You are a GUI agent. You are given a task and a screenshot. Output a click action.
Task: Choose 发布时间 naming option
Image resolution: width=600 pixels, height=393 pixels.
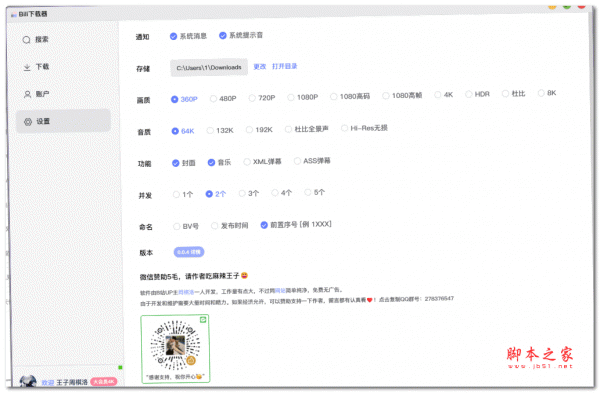click(230, 226)
